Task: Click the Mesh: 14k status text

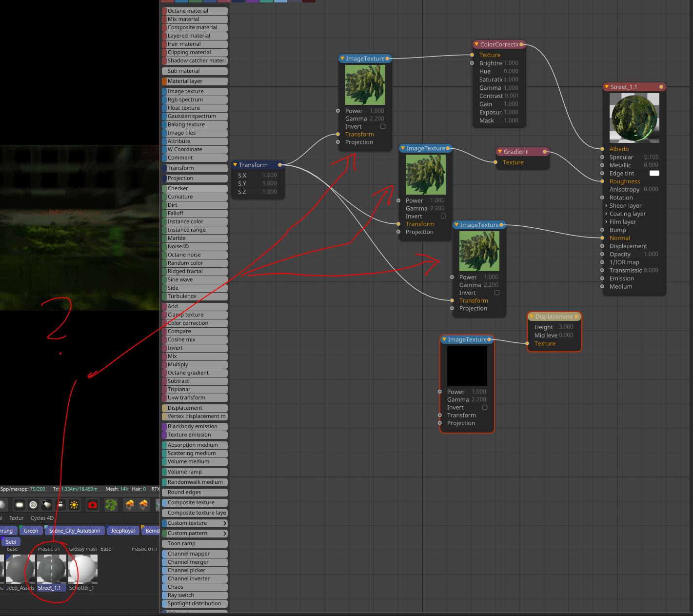Action: tap(117, 489)
